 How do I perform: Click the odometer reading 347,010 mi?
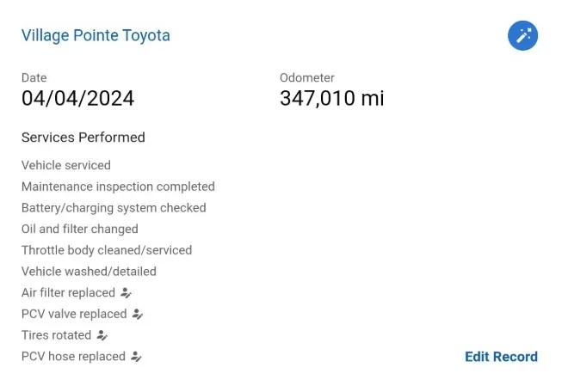pos(331,99)
